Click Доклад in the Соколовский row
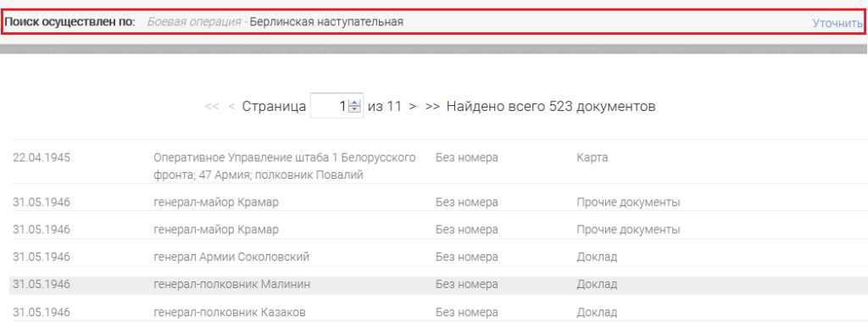The height and width of the screenshot is (322, 868). (x=597, y=257)
